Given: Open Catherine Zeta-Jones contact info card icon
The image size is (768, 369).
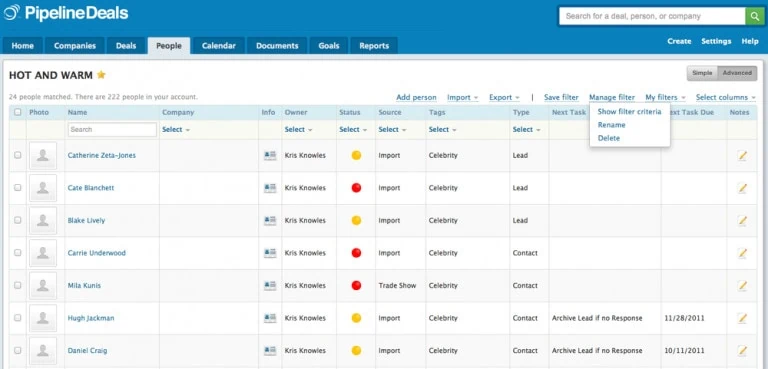Looking at the screenshot, I should tap(270, 155).
